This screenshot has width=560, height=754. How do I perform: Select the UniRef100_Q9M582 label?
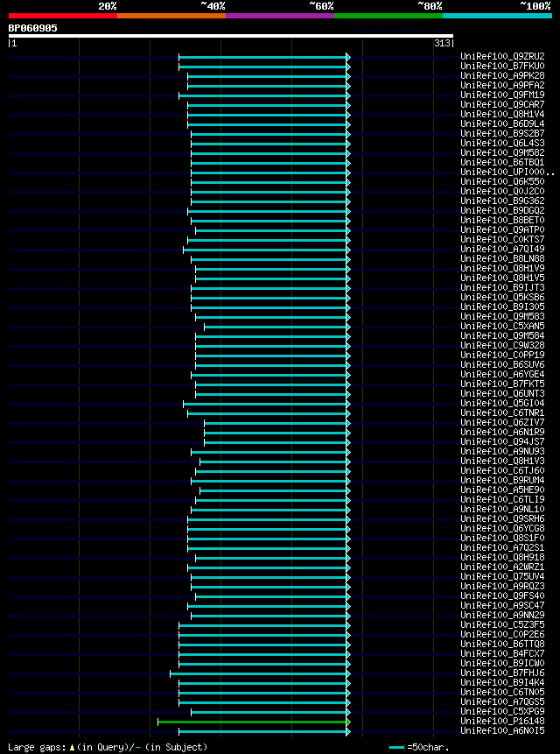pos(502,152)
